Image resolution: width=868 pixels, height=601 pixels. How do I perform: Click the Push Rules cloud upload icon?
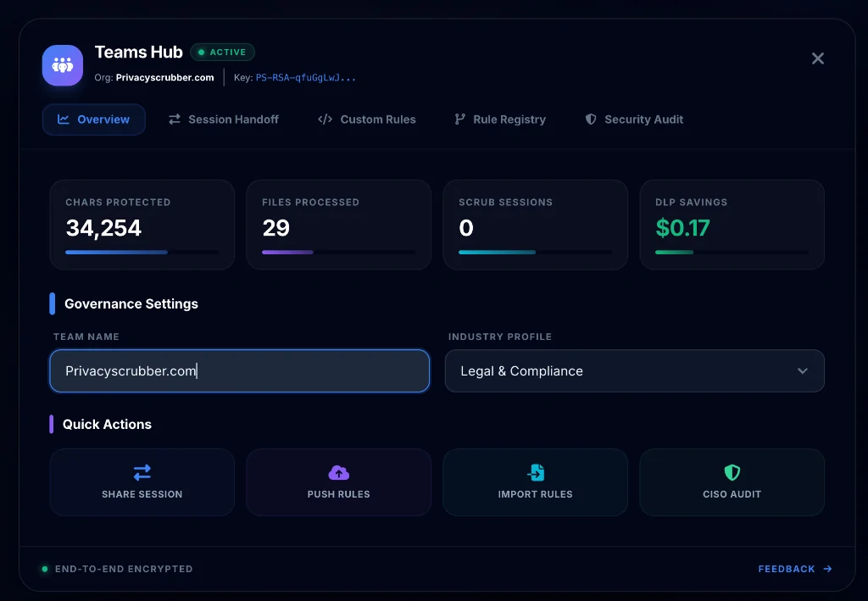click(339, 473)
